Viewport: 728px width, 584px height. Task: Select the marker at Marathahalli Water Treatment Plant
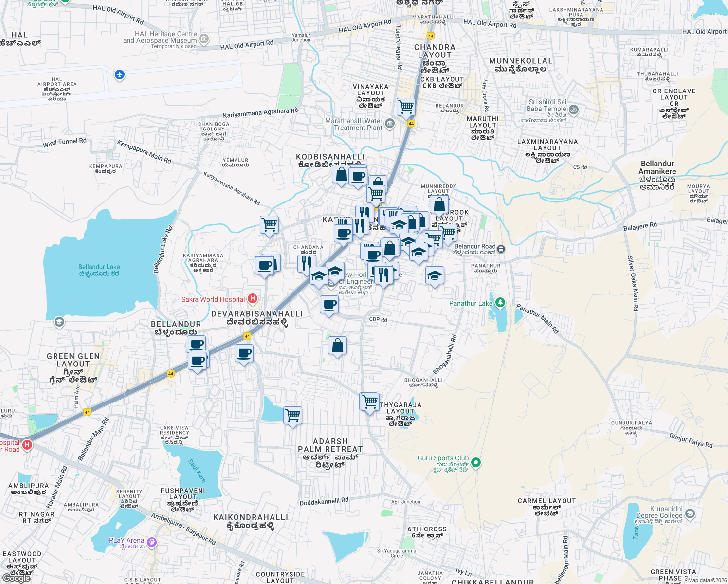point(390,124)
